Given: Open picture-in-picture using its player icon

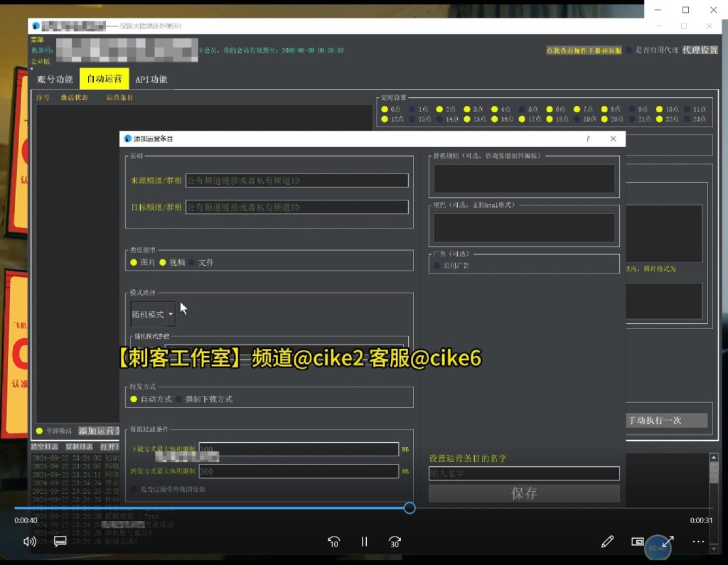Looking at the screenshot, I should pos(638,541).
